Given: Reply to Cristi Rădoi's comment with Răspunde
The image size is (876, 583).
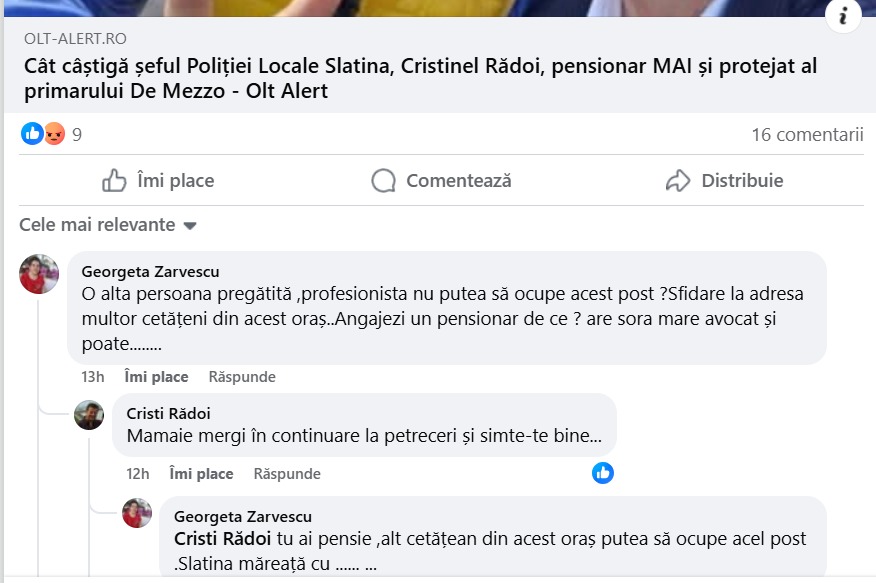Looking at the screenshot, I should click(287, 474).
